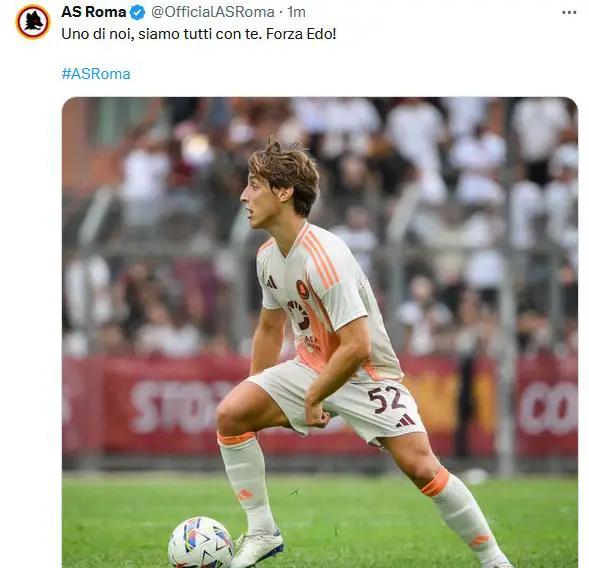
Task: Click the orange stripes on the jersey shoulder
Action: pyautogui.click(x=320, y=257)
